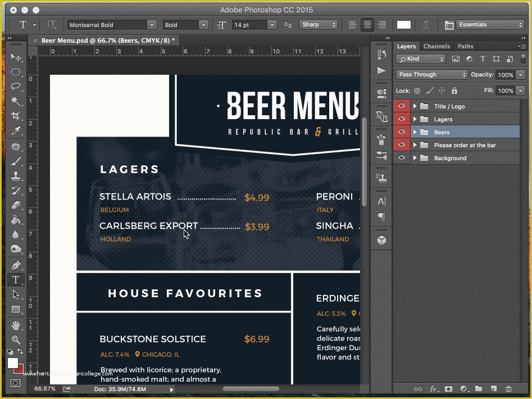Hide the Background layer group
Viewport: 532px width, 399px height.
401,158
